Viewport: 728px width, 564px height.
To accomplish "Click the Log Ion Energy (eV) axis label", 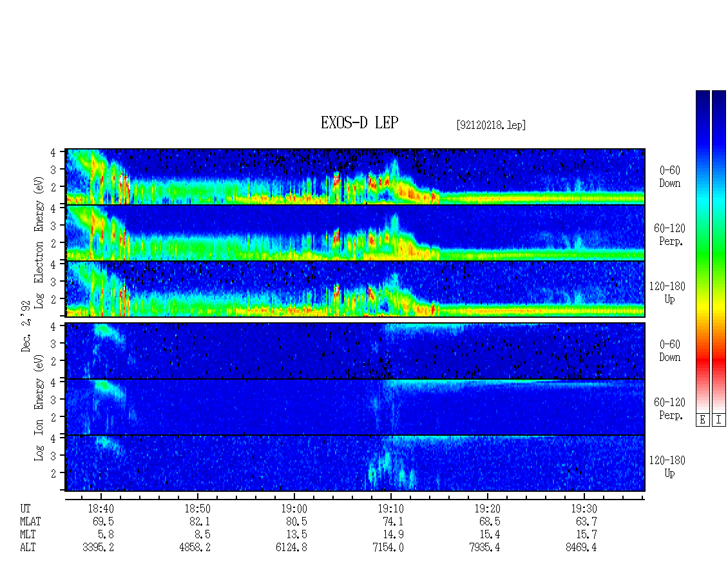I will pyautogui.click(x=39, y=407).
